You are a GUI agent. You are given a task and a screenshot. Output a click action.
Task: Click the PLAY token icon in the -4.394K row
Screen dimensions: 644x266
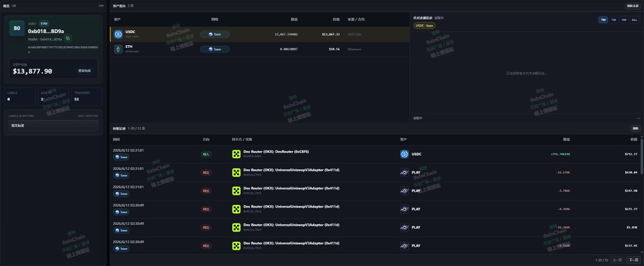pyautogui.click(x=405, y=209)
